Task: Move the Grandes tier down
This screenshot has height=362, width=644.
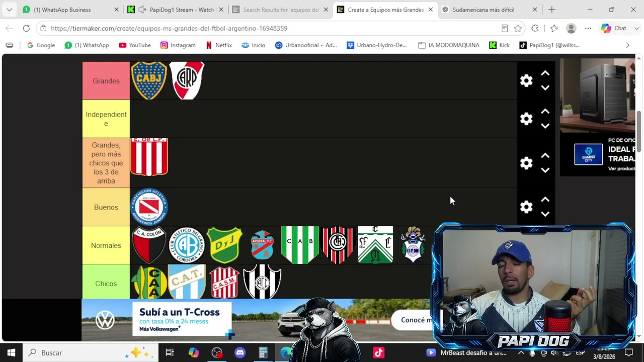Action: (x=545, y=87)
